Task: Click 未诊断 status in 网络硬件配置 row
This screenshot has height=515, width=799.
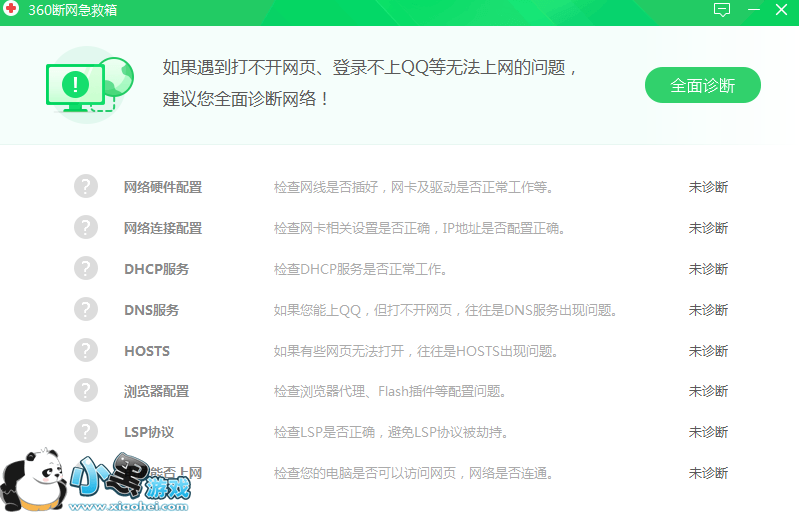Action: [708, 187]
